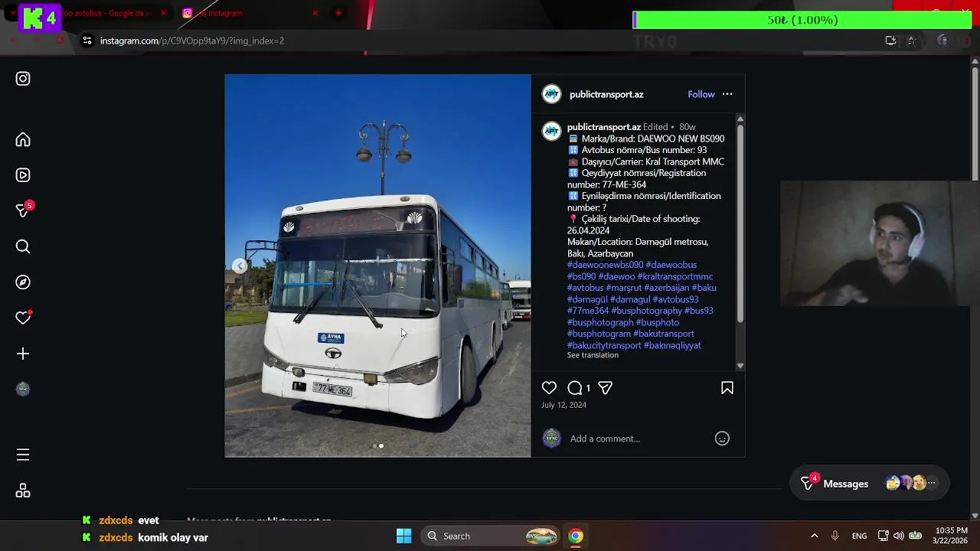980x551 pixels.
Task: Open hashtag #kraltransportmmc
Action: click(675, 276)
